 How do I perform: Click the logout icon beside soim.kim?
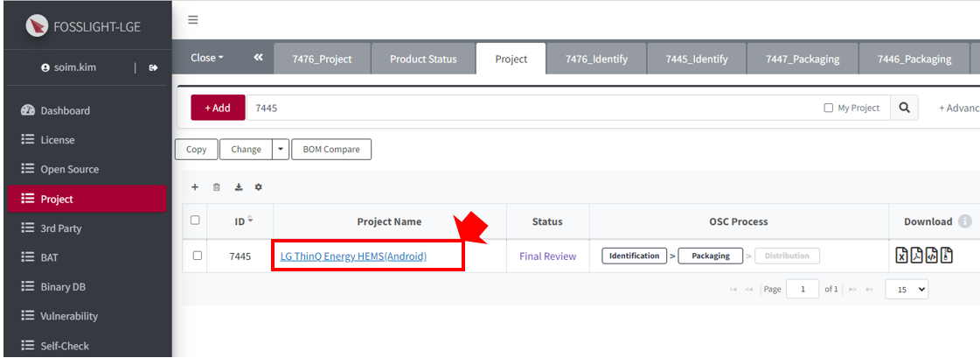point(154,67)
